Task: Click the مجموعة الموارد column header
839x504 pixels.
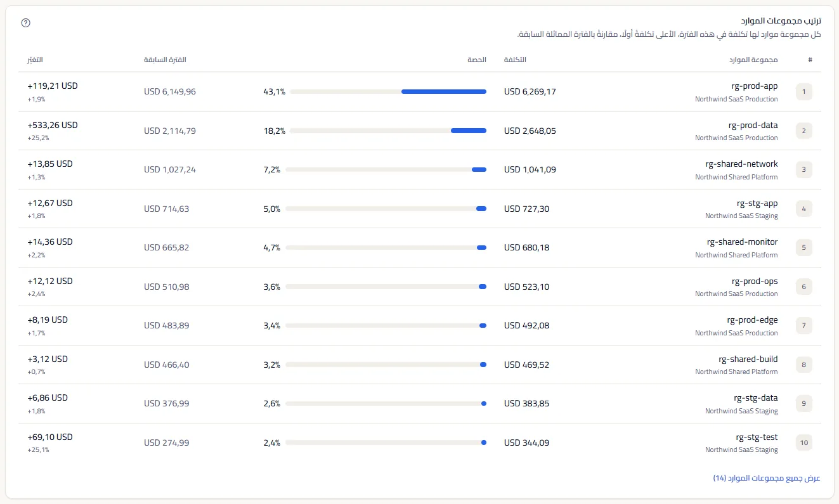Action: coord(753,60)
